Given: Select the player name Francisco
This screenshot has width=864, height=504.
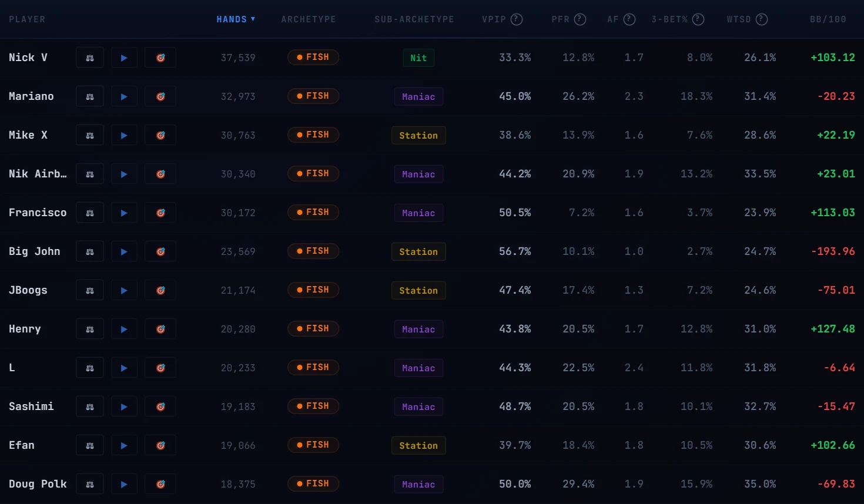Looking at the screenshot, I should [x=38, y=213].
